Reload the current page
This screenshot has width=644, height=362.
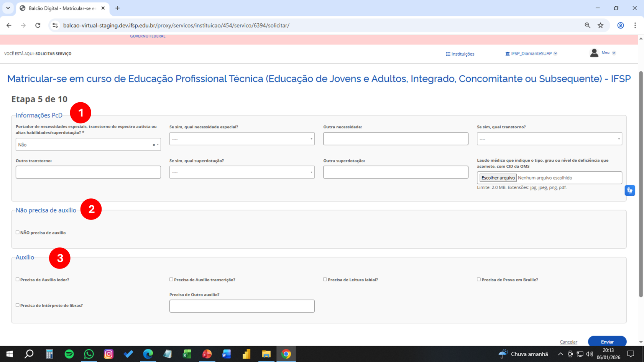[x=38, y=25]
